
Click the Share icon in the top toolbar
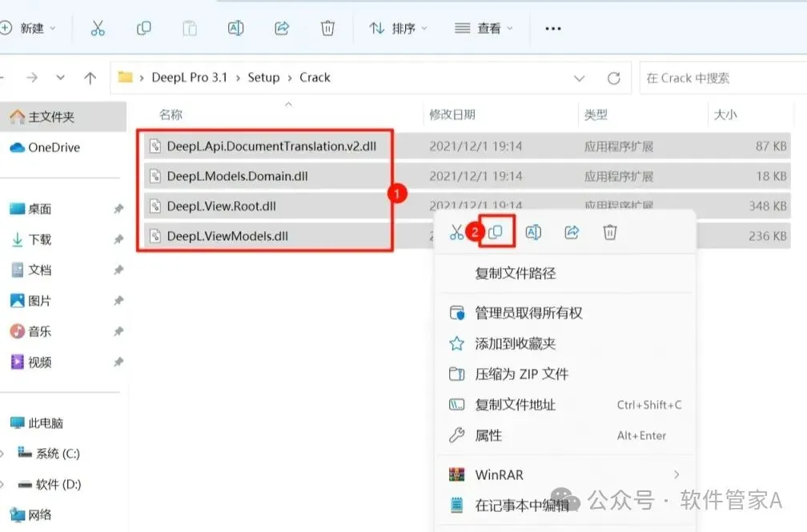click(x=282, y=28)
